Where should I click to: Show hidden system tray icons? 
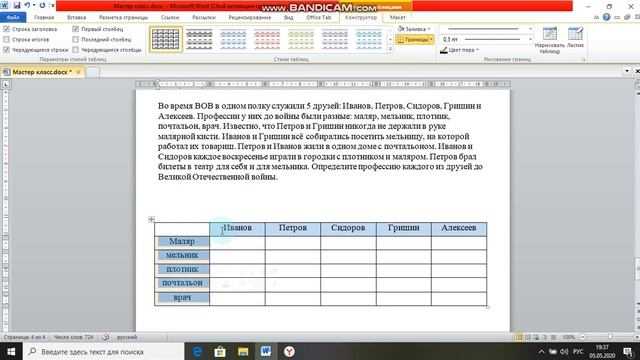[541, 351]
